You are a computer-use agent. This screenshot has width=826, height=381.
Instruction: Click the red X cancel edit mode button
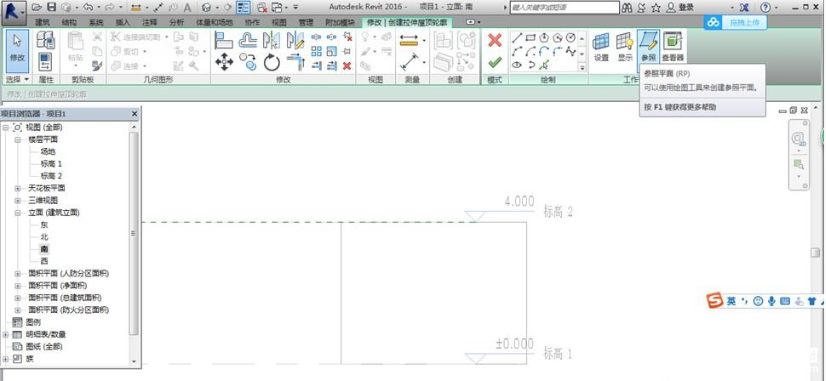pos(494,40)
